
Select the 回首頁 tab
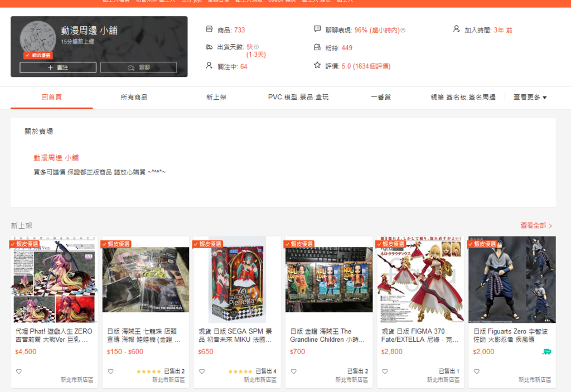pyautogui.click(x=52, y=97)
